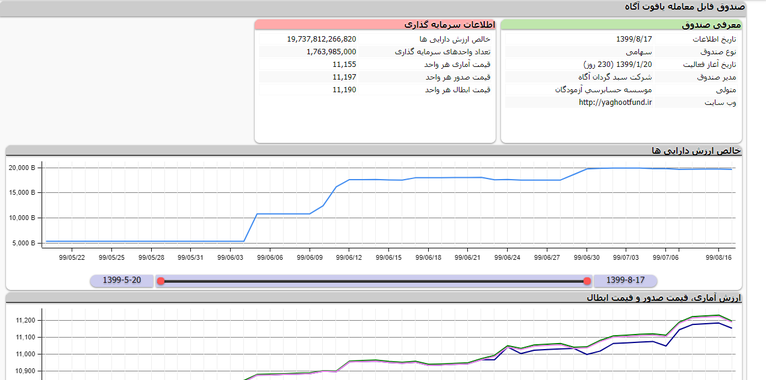Select the issue price value 11,197
Viewport: 766px width, 380px height.
[344, 77]
